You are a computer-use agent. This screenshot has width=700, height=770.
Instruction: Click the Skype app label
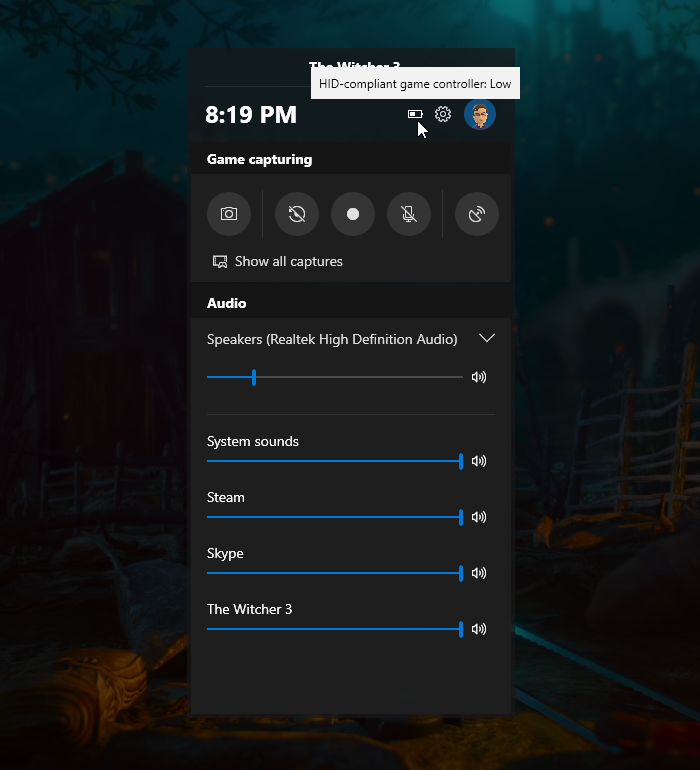(x=225, y=553)
